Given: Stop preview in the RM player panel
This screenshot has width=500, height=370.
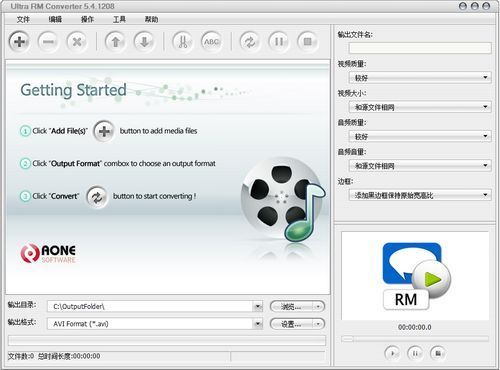Looking at the screenshot, I should click(438, 353).
